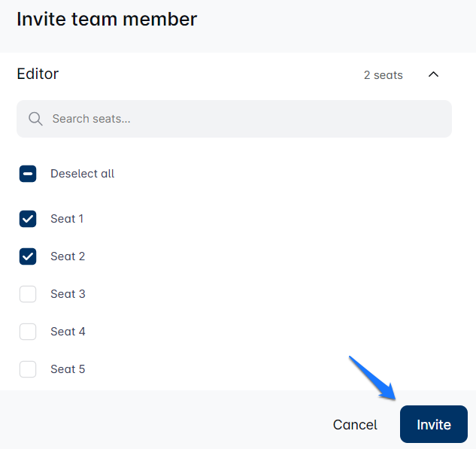The height and width of the screenshot is (449, 476).
Task: Check the Seat 3 checkbox
Action: tap(28, 294)
